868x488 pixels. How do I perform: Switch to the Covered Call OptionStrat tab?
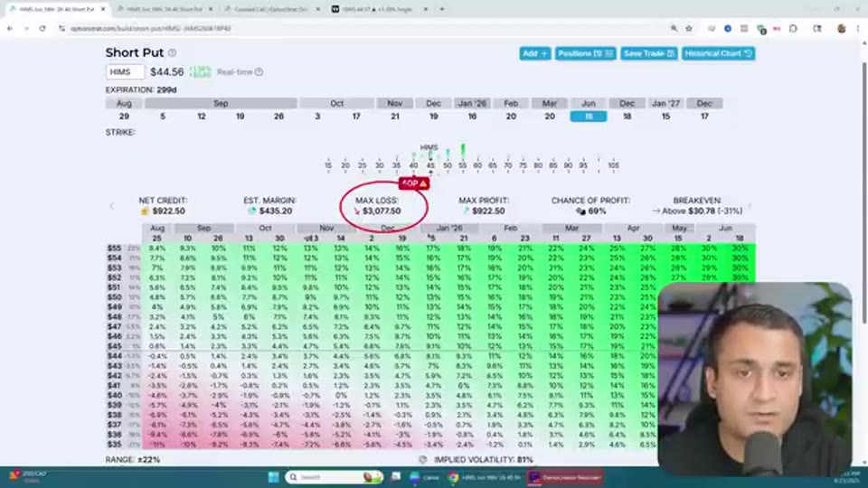[270, 9]
